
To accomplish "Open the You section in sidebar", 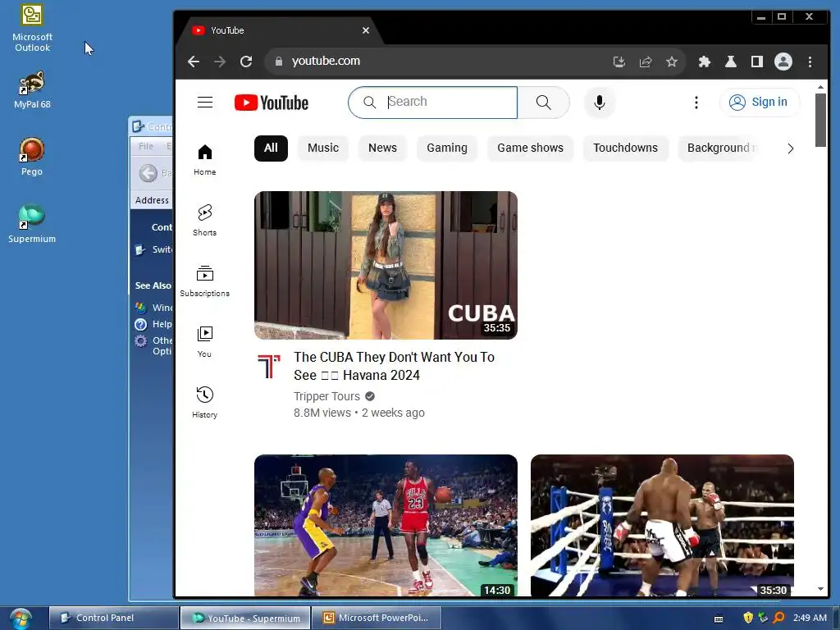I will point(204,342).
